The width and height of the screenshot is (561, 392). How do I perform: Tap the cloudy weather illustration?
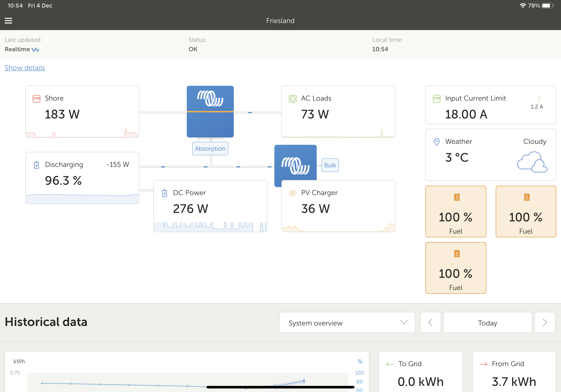tap(532, 162)
